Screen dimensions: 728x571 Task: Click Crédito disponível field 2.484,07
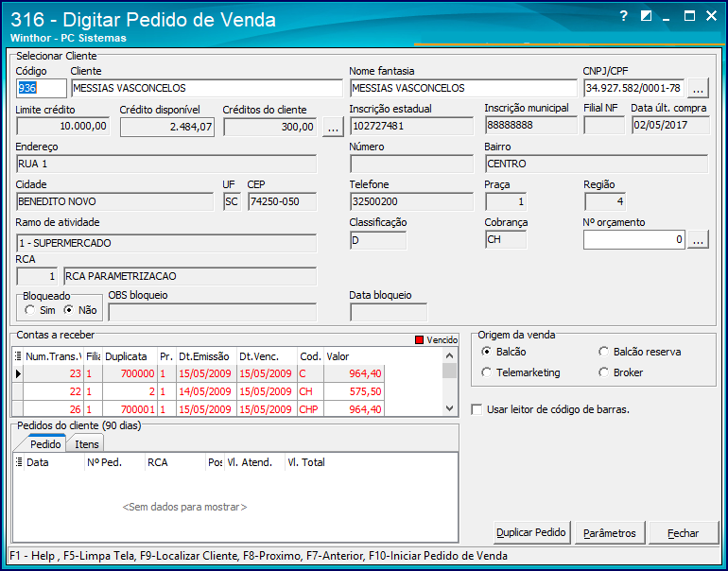tap(167, 128)
